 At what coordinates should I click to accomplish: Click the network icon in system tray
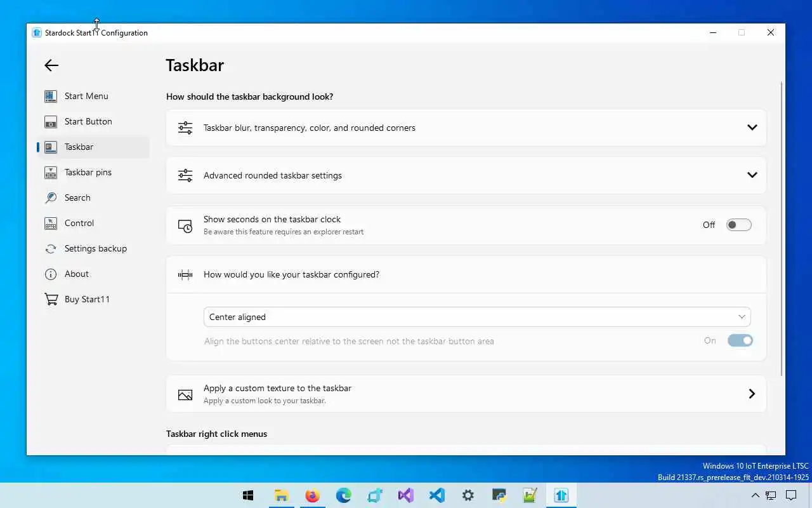[771, 495]
